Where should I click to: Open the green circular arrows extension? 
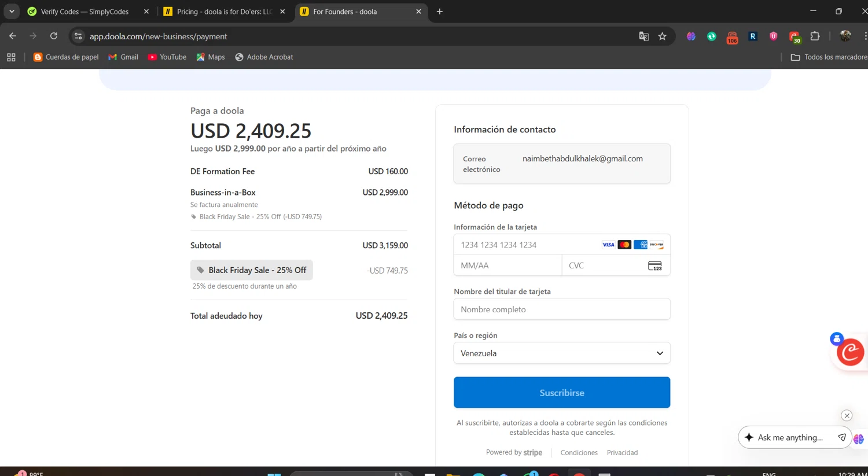click(712, 36)
